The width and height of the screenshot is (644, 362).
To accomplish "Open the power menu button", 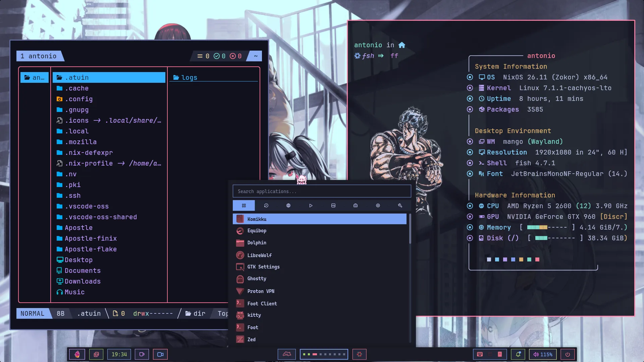I will [568, 354].
